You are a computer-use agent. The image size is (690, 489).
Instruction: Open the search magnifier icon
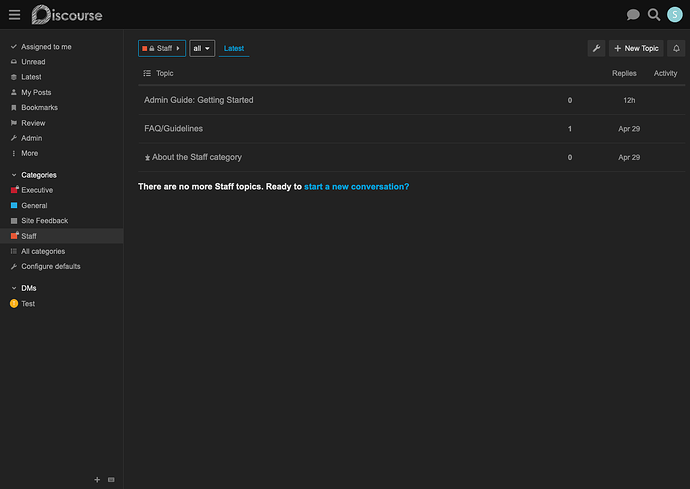tap(654, 15)
